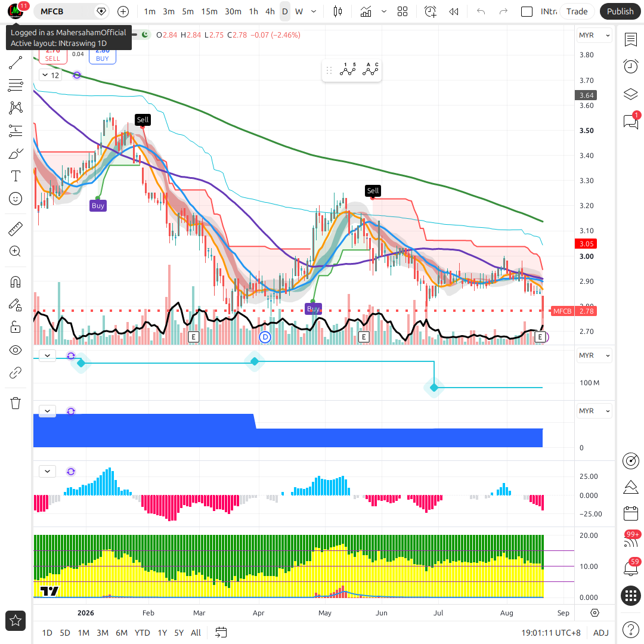Collapse the indicator legend showing 12
The height and width of the screenshot is (644, 644).
pos(51,75)
